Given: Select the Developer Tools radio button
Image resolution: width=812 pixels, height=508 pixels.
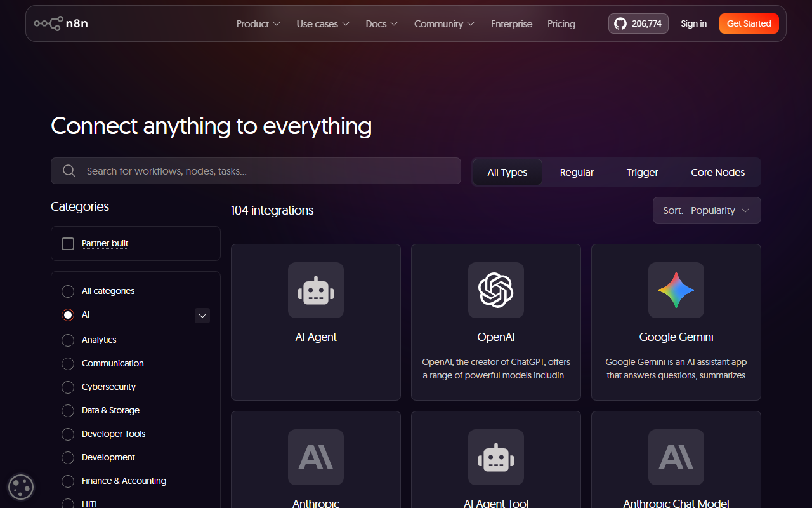Looking at the screenshot, I should 68,434.
